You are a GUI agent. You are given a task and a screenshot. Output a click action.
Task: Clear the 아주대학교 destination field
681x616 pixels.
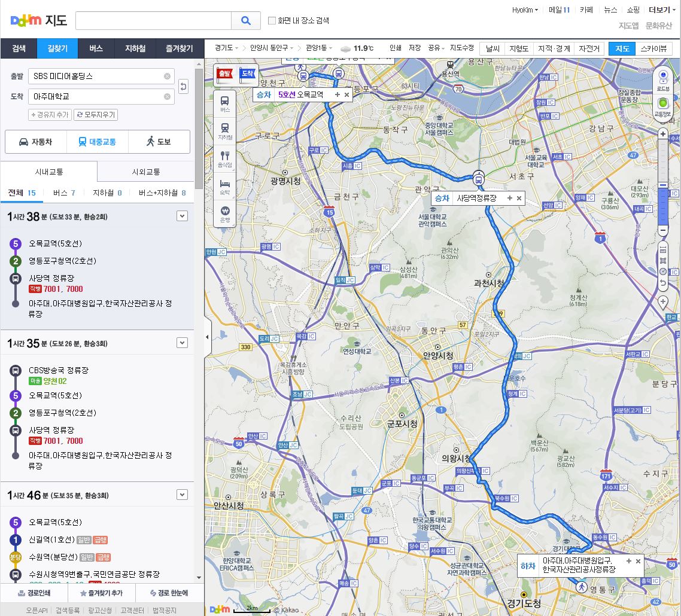167,97
